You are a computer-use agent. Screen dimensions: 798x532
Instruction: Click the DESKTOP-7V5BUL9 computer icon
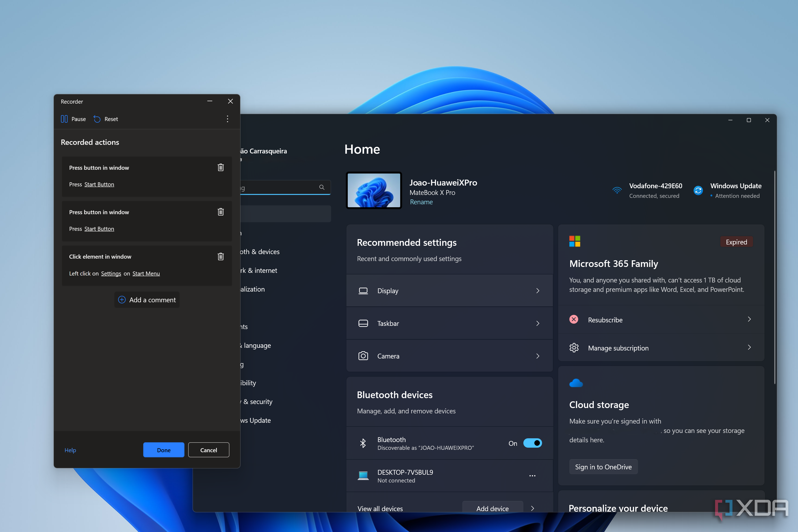click(x=363, y=476)
